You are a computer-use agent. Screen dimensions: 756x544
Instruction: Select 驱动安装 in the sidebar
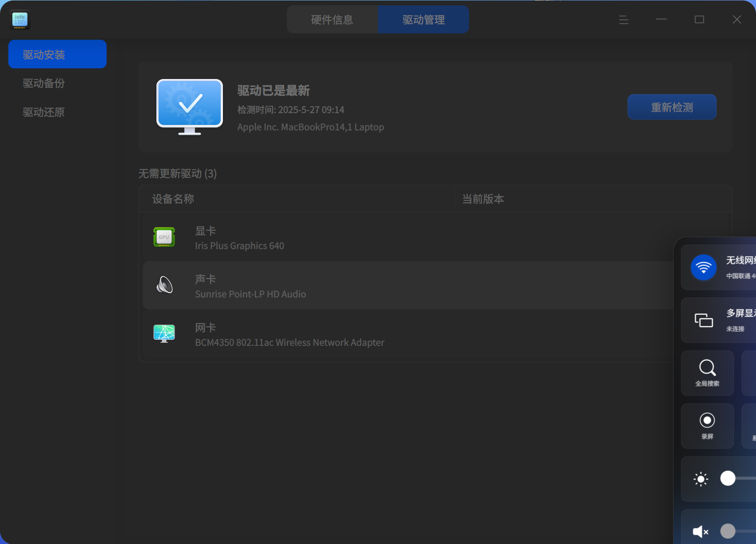[x=57, y=54]
